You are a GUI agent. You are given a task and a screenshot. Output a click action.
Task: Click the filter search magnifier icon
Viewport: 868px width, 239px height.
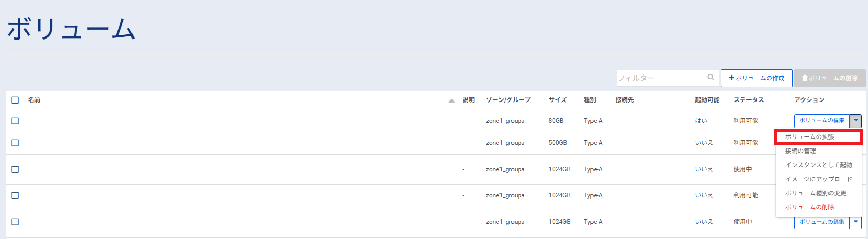pos(711,78)
